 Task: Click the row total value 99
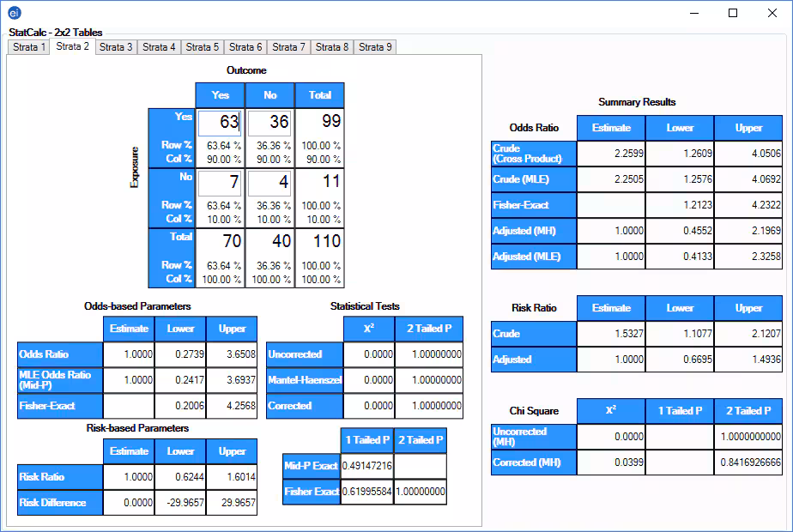[x=330, y=121]
